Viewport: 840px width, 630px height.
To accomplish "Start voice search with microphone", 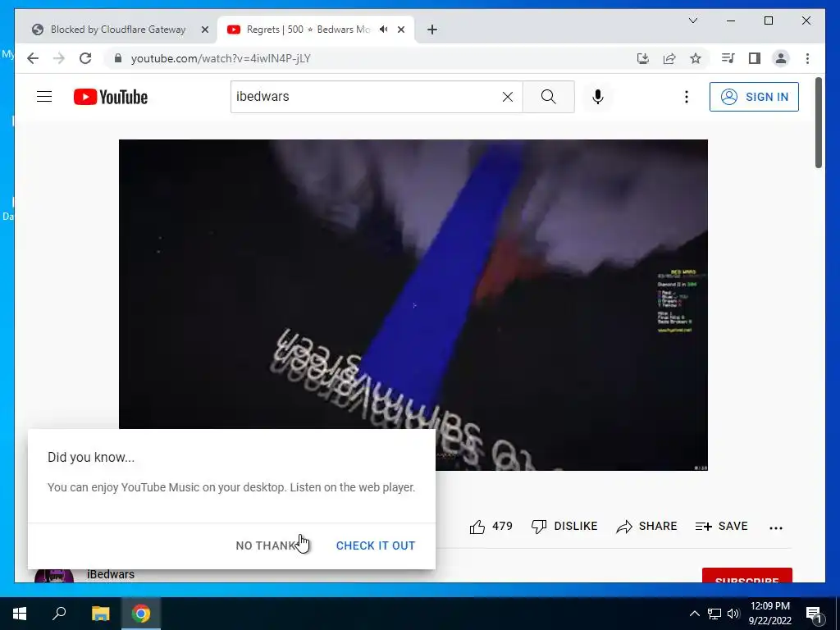I will pyautogui.click(x=598, y=97).
